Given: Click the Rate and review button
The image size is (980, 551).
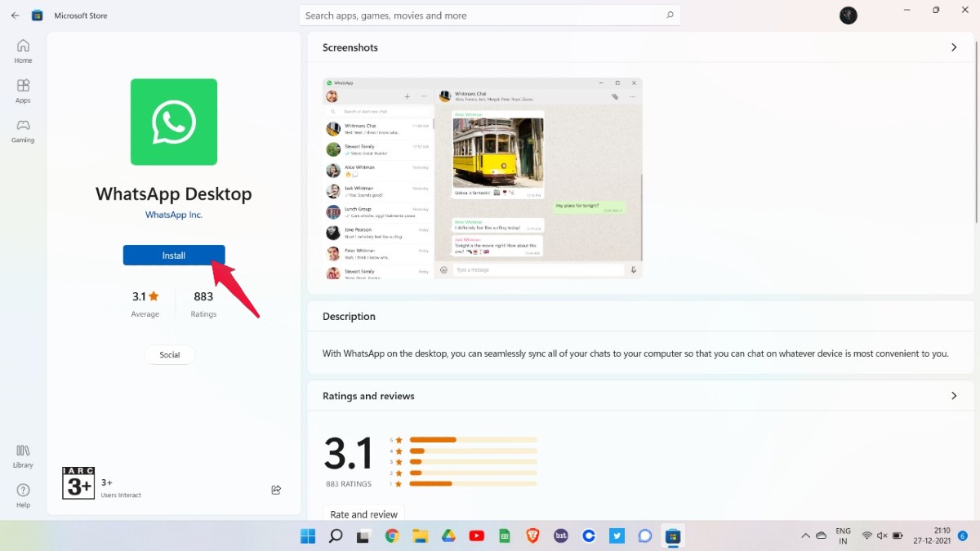Looking at the screenshot, I should pos(363,513).
